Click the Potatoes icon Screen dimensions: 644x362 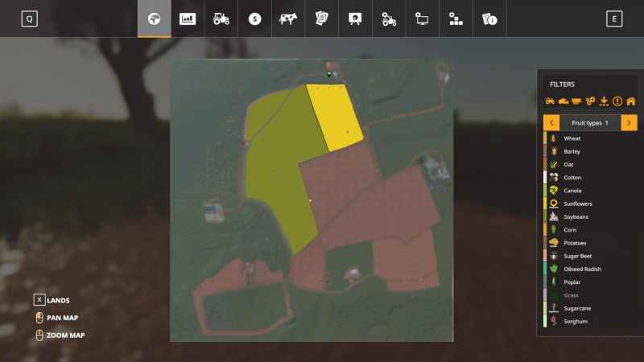554,243
